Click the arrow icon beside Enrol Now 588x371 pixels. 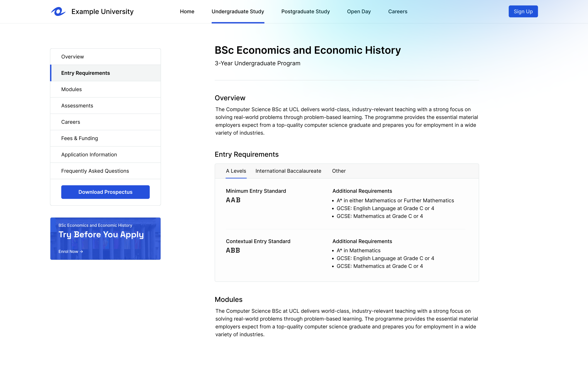(81, 252)
